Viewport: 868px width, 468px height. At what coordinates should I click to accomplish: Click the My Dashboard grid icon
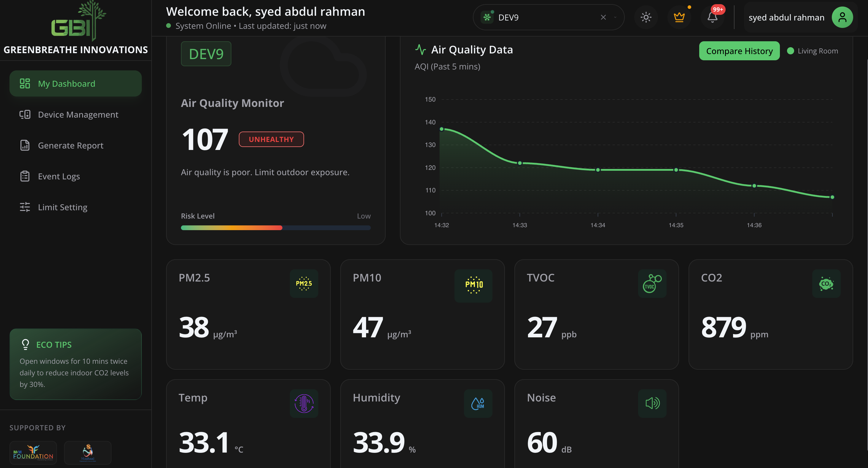[25, 83]
